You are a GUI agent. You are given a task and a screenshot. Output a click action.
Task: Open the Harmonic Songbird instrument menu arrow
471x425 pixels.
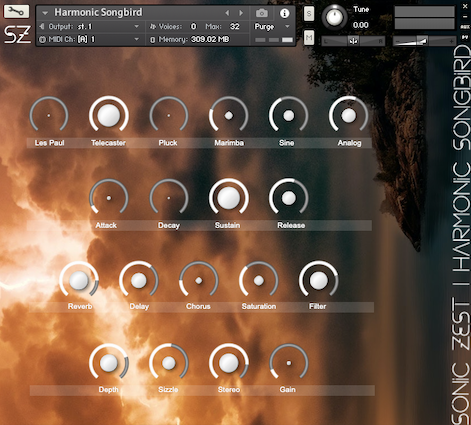pos(45,13)
